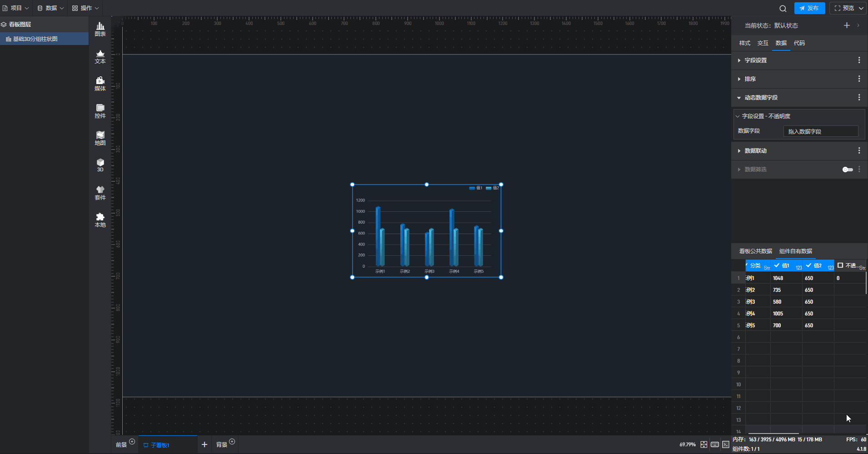Expand the 数据联动 section
Image resolution: width=868 pixels, height=454 pixels.
tap(755, 151)
